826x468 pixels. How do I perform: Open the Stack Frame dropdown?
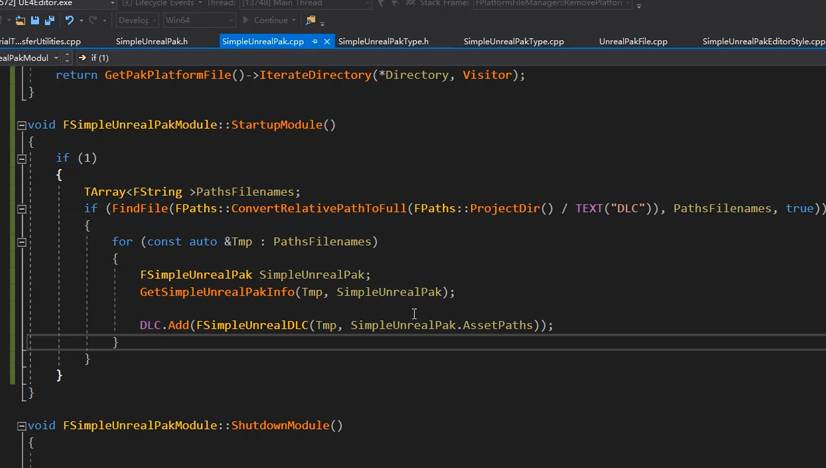tap(552, 3)
